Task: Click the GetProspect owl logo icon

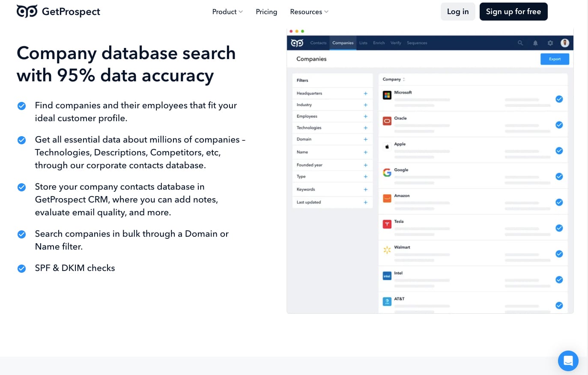Action: pos(27,11)
